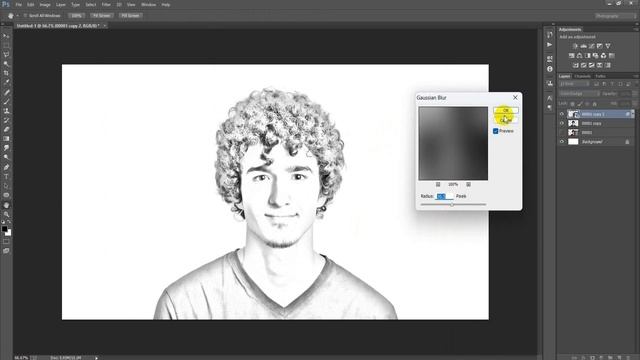Open the status bar document info arrow
The width and height of the screenshot is (640, 360).
tap(97, 358)
